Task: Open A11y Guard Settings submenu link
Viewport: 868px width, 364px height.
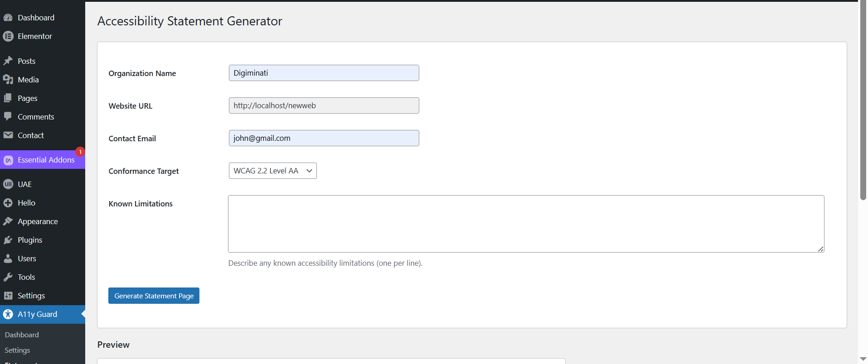Action: (x=17, y=350)
